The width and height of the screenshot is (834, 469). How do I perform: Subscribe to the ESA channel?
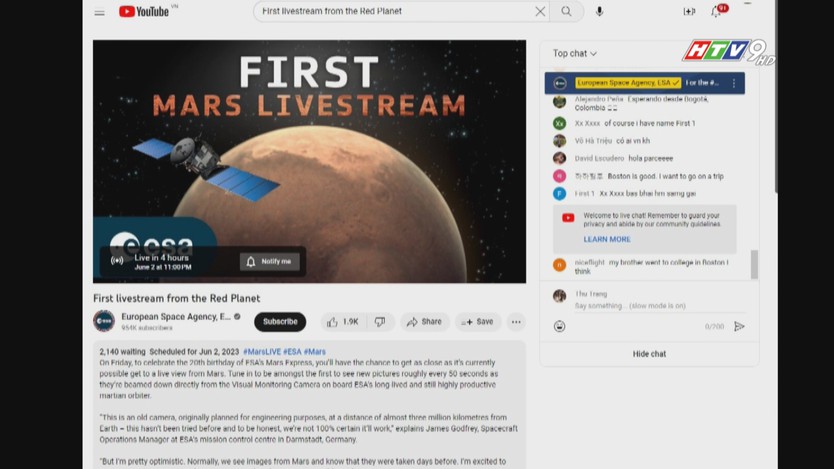tap(280, 322)
